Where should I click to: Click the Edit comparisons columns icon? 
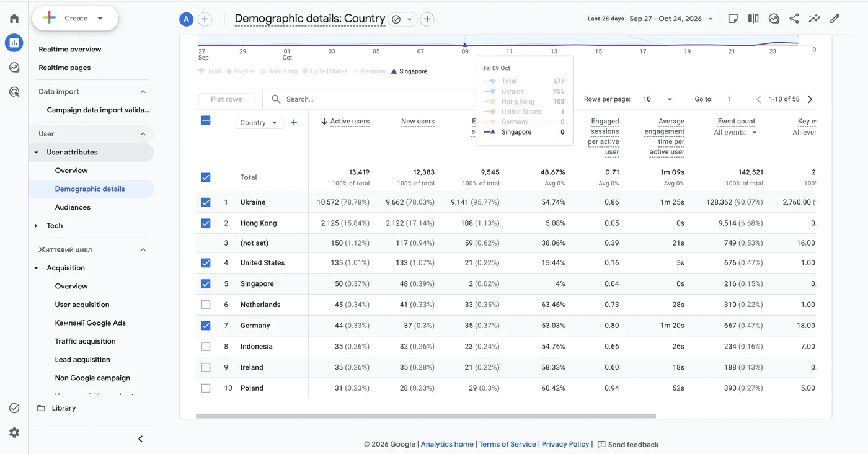pos(753,19)
